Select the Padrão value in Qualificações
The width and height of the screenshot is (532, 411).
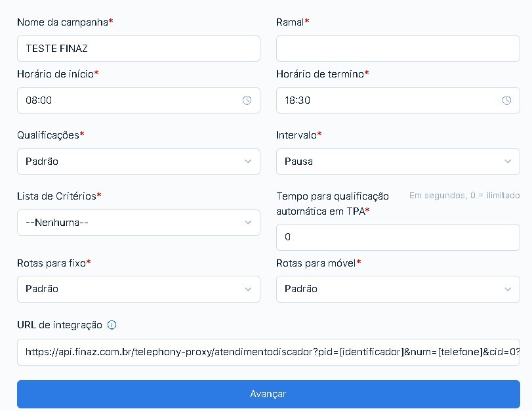click(x=42, y=162)
